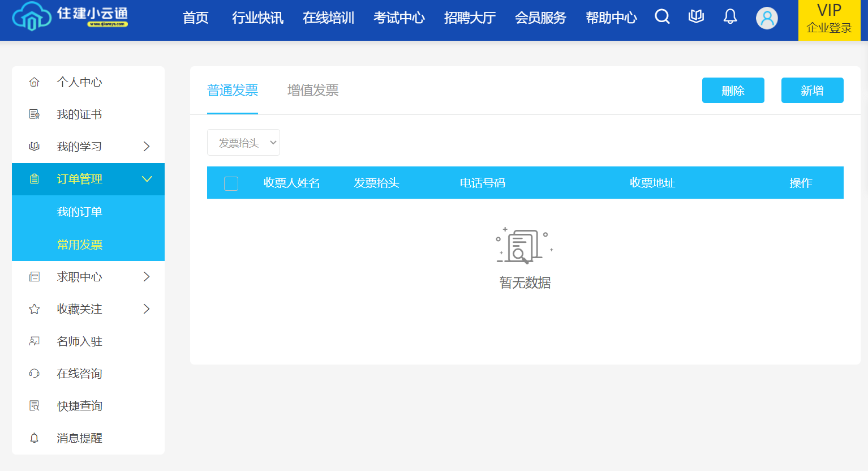Screen dimensions: 868x471
Task: Click the certificate icon beside 我的证书
Action: pos(35,114)
